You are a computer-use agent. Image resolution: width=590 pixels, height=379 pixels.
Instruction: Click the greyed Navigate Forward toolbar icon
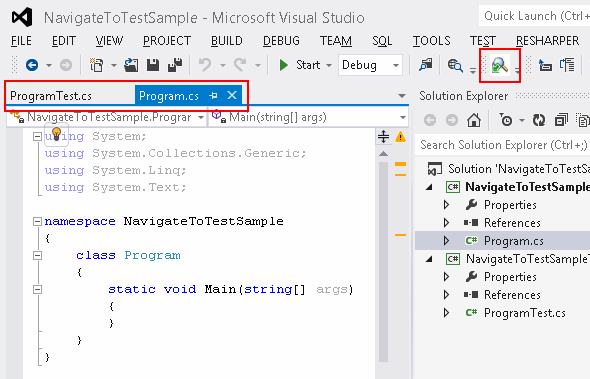(66, 65)
